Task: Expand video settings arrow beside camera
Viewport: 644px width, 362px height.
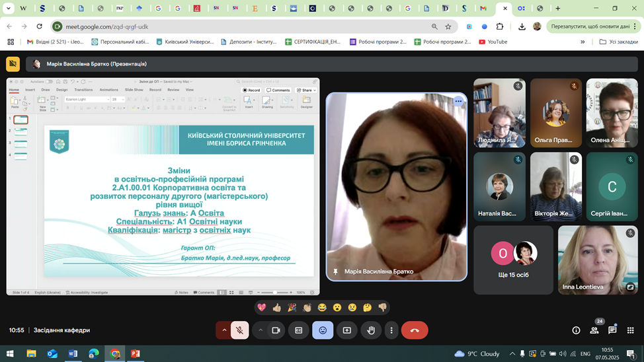Action: point(261,330)
